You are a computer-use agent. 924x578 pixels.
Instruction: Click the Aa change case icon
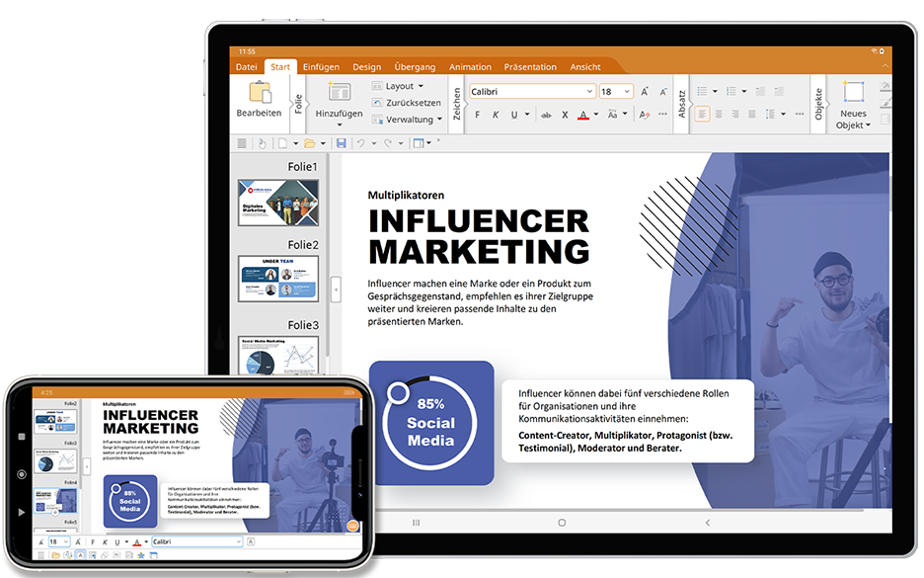tap(612, 115)
